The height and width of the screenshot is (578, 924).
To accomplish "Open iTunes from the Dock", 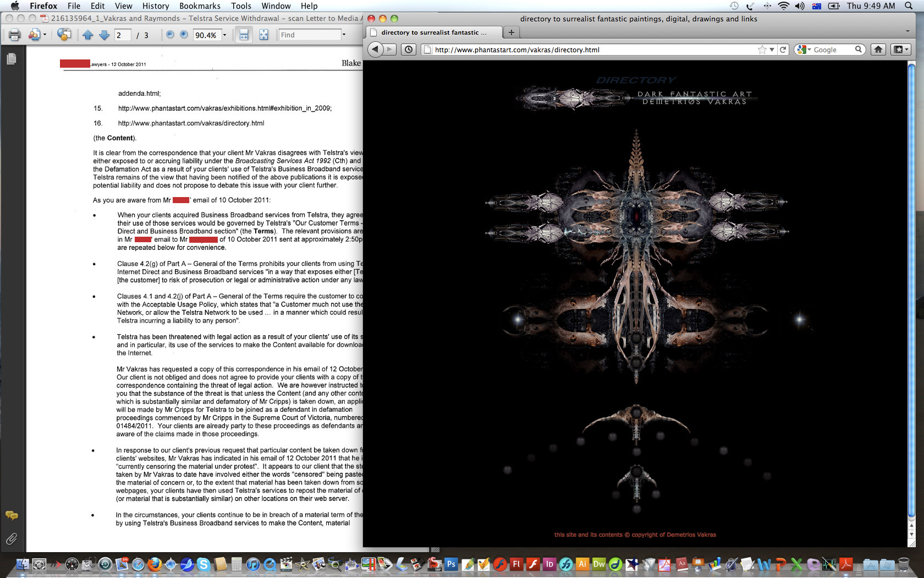I will [x=253, y=564].
